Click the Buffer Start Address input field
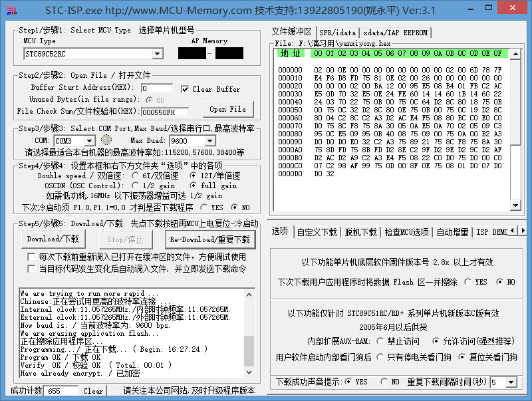Screen dimensions: 532x401 (x=157, y=88)
